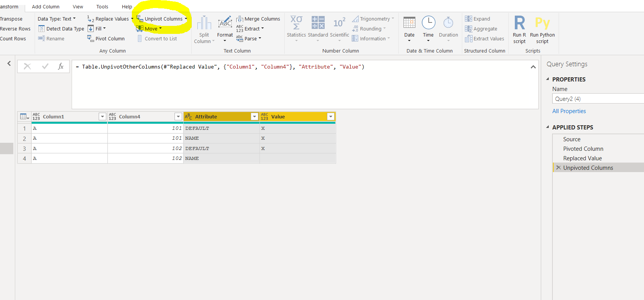Viewport: 644px width, 300px height.
Task: Click the Statistics icon
Action: click(296, 22)
